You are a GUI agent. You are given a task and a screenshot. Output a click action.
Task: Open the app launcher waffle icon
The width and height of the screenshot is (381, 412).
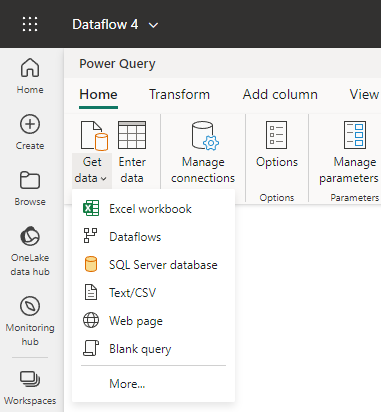tap(30, 24)
